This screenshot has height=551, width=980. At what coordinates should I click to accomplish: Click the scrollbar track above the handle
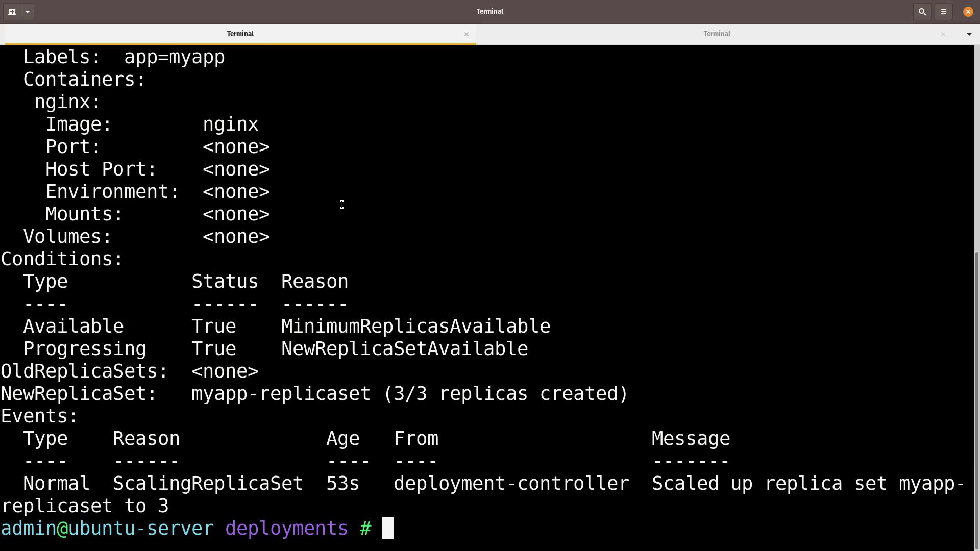pos(976,148)
